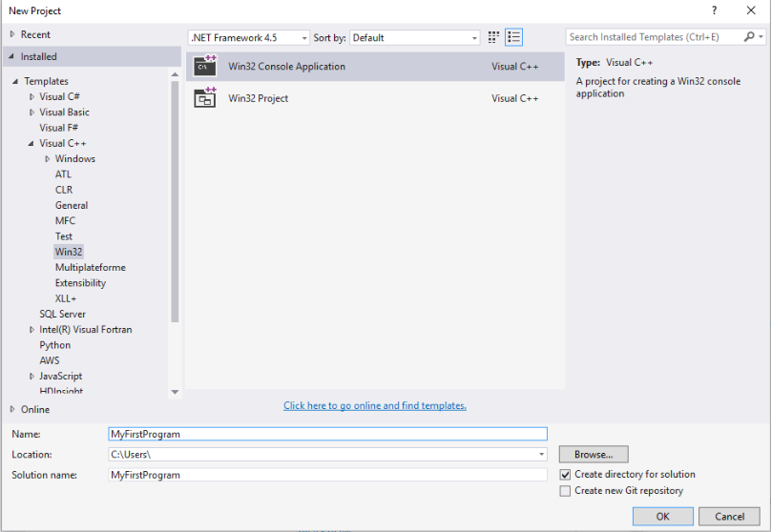Select AWS in the tree
The width and height of the screenshot is (771, 532).
click(x=50, y=360)
